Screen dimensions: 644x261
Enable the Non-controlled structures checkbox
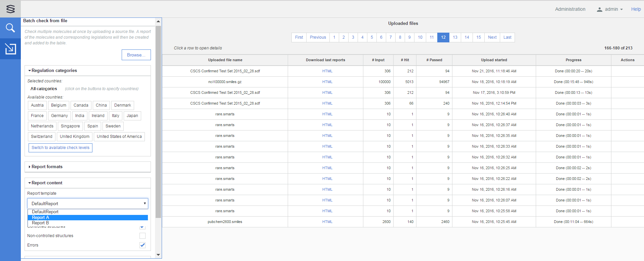[143, 236]
